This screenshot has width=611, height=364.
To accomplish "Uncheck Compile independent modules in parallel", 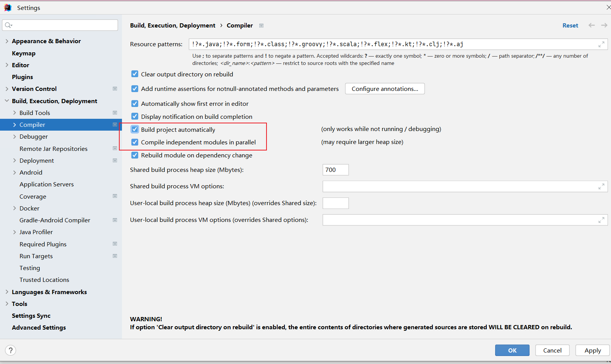I will [135, 142].
